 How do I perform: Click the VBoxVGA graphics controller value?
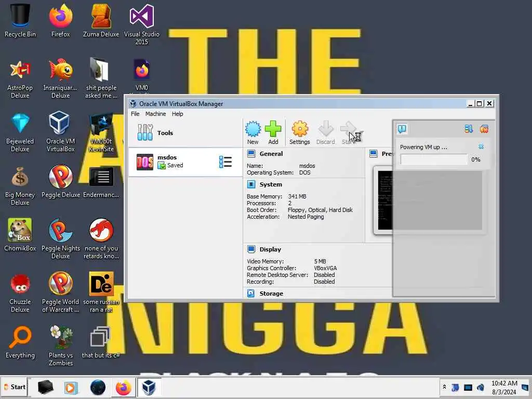pos(325,268)
